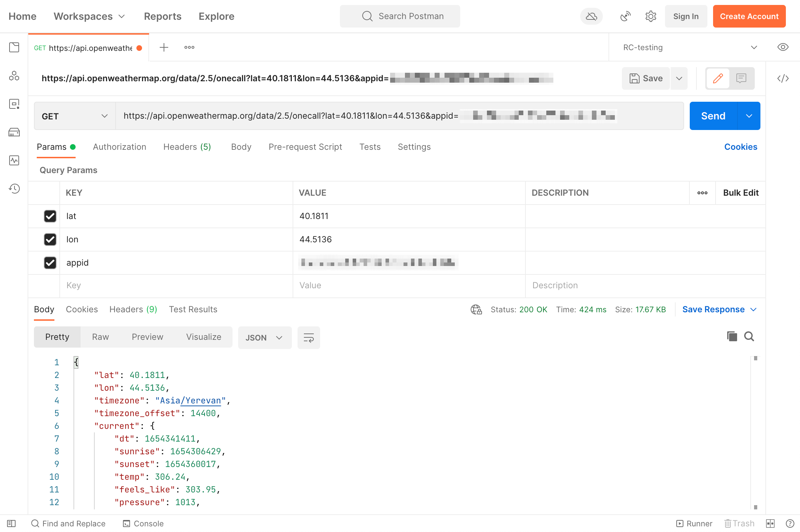This screenshot has height=532, width=800.
Task: Expand the Send options arrow
Action: click(749, 116)
